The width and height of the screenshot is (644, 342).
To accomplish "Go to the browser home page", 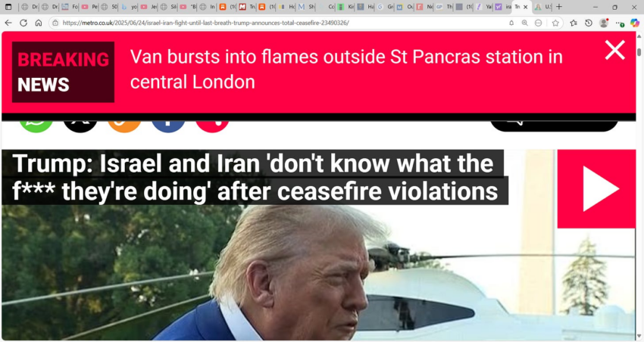I will tap(38, 23).
